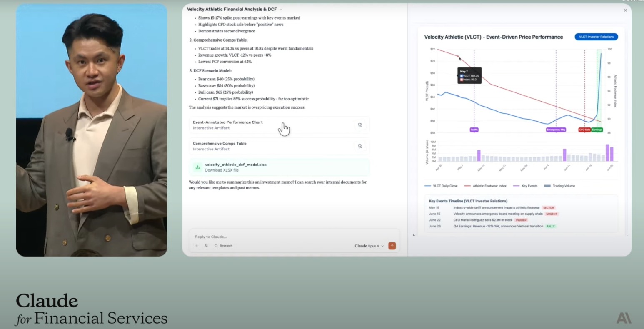This screenshot has height=329, width=644.
Task: Click the Tariffs event marker on chart
Action: coord(474,130)
